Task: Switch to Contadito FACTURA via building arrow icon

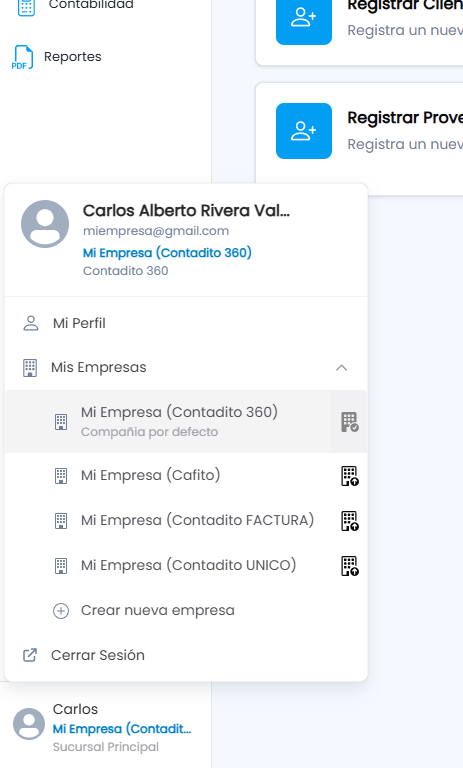Action: [x=349, y=521]
